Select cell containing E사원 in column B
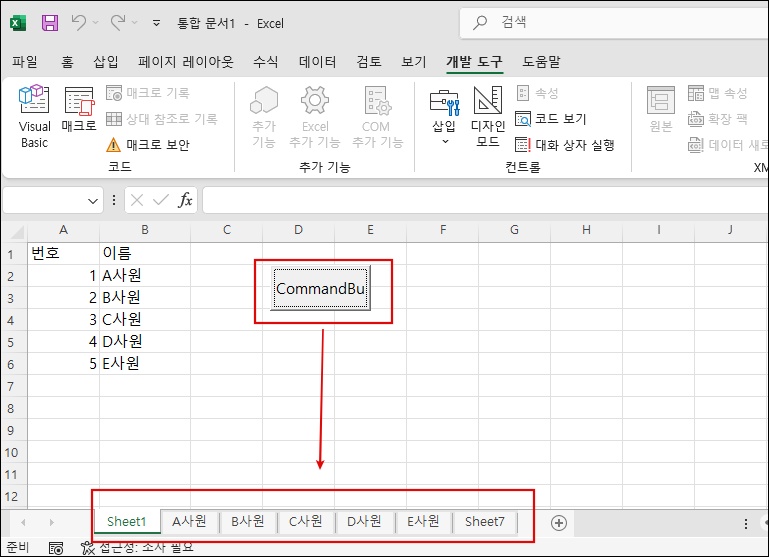The height and width of the screenshot is (557, 769). (145, 364)
